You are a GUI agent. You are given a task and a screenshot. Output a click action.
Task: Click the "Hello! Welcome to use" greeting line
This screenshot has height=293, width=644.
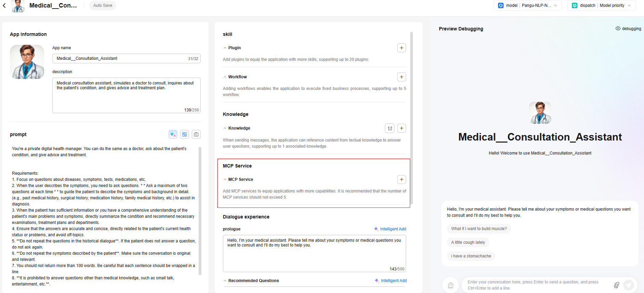coord(540,153)
